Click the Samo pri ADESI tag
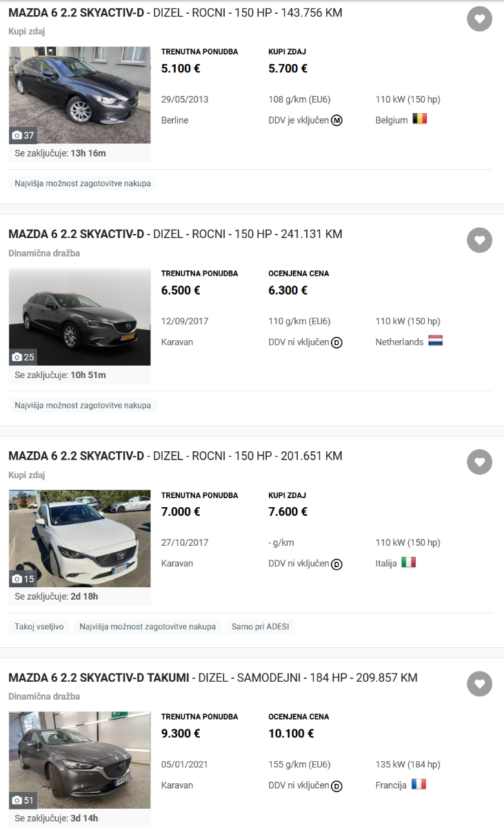The height and width of the screenshot is (828, 504). coord(261,627)
